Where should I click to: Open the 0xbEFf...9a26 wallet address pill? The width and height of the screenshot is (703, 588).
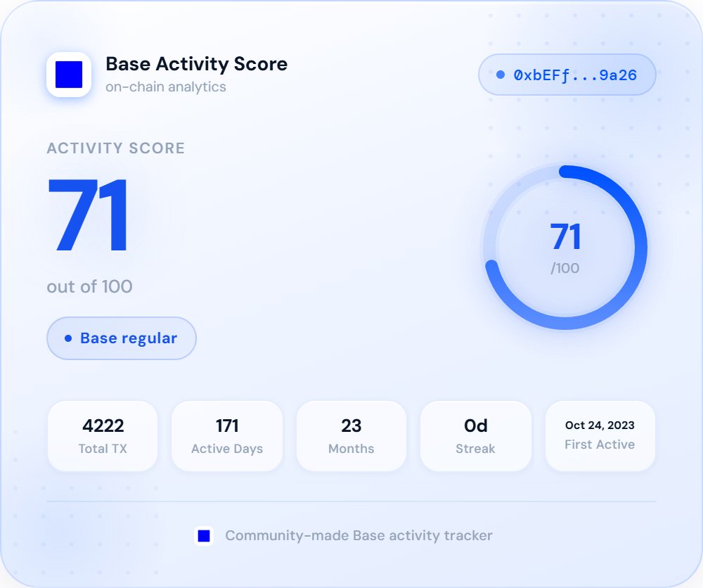tap(567, 75)
